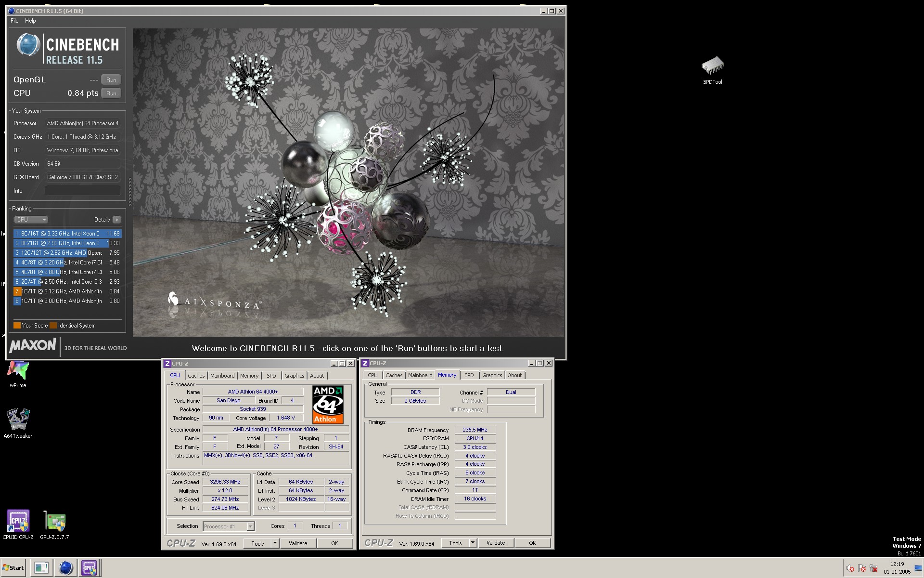Select ranking entry 1C/1T @ 3.12 GHz Athlon
The image size is (924, 578).
[x=67, y=291]
